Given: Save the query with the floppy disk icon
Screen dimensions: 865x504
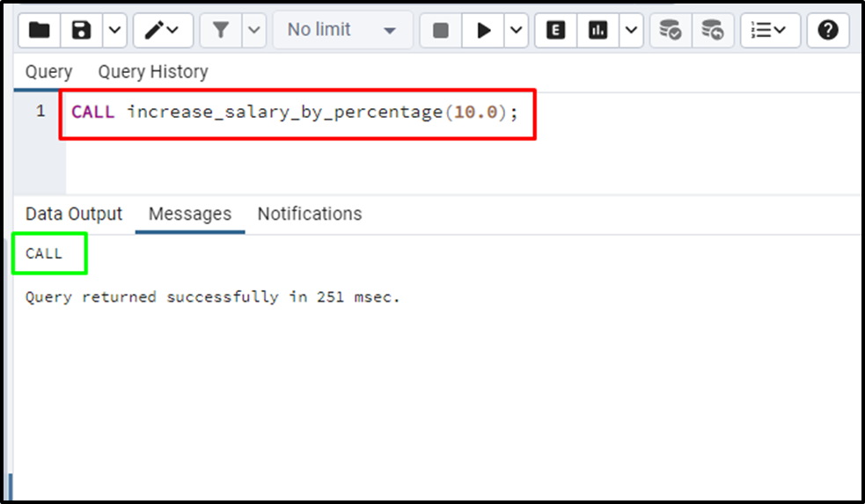Looking at the screenshot, I should coord(82,30).
